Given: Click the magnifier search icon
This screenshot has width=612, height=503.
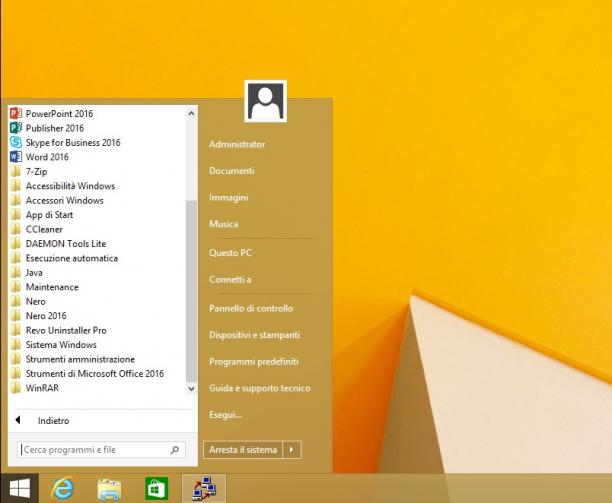Looking at the screenshot, I should click(x=175, y=450).
